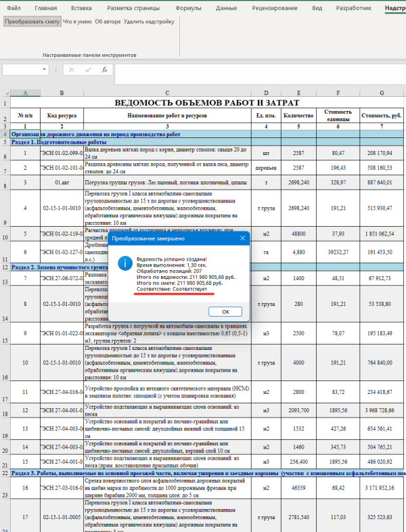Screen dimensions: 406x532
Task: Select column C by its header
Action: click(166, 93)
